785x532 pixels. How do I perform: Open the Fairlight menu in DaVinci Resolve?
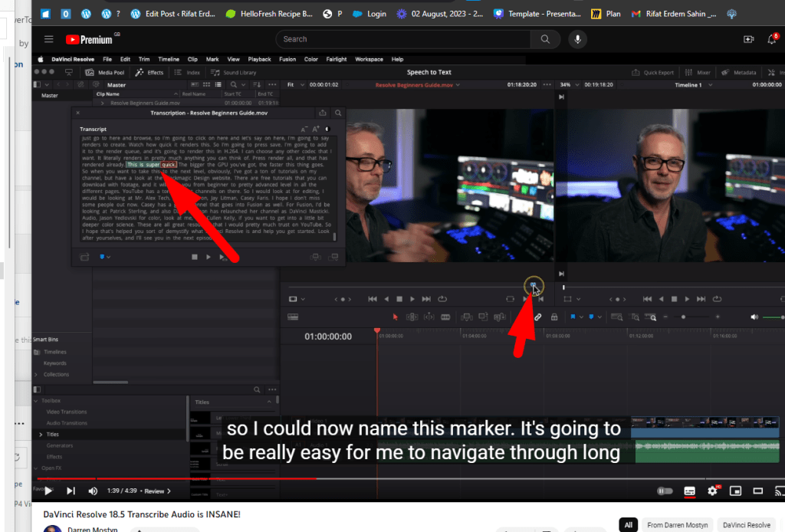coord(337,59)
